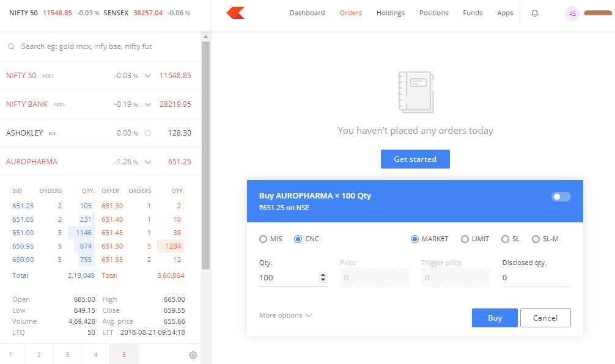Click bid price 651.25
Viewport: 615px width, 364px height.
coord(23,206)
